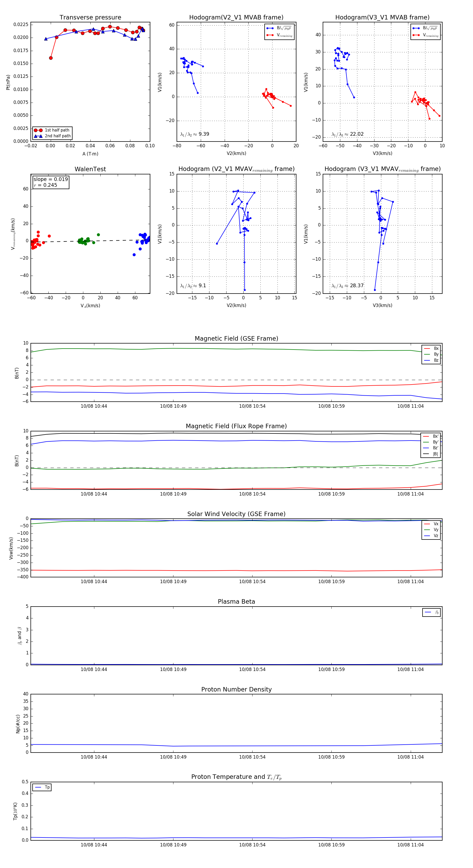Click the "10/08 10:49" tick in the Proton Number Density plot
Screen dimensions: 473x868
(x=173, y=757)
